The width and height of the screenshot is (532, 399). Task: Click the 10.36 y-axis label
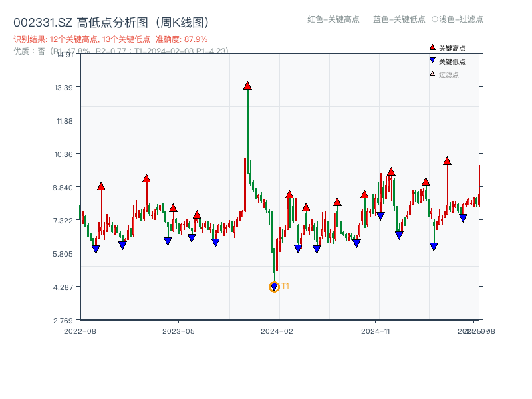63,154
